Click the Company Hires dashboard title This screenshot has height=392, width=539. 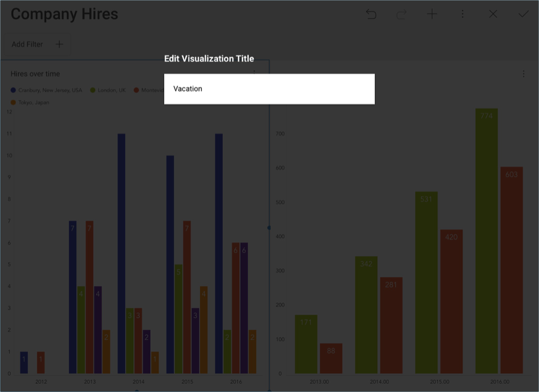pyautogui.click(x=64, y=14)
